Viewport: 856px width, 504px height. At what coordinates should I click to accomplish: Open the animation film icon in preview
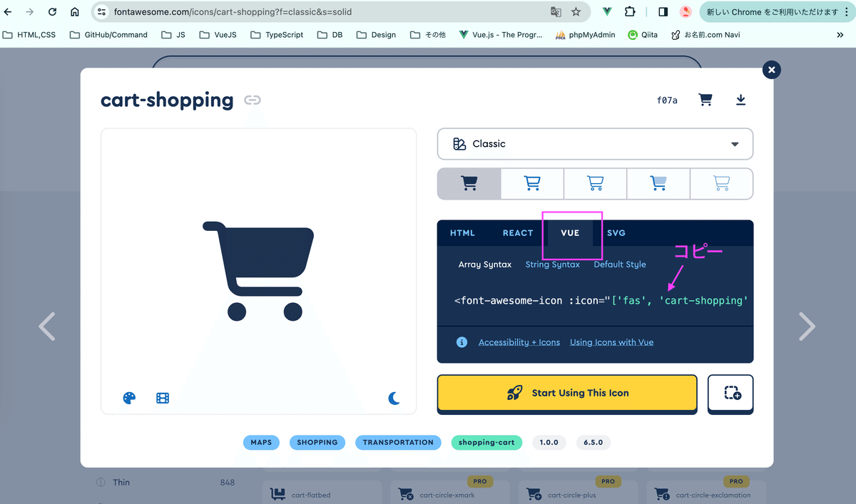(x=163, y=398)
